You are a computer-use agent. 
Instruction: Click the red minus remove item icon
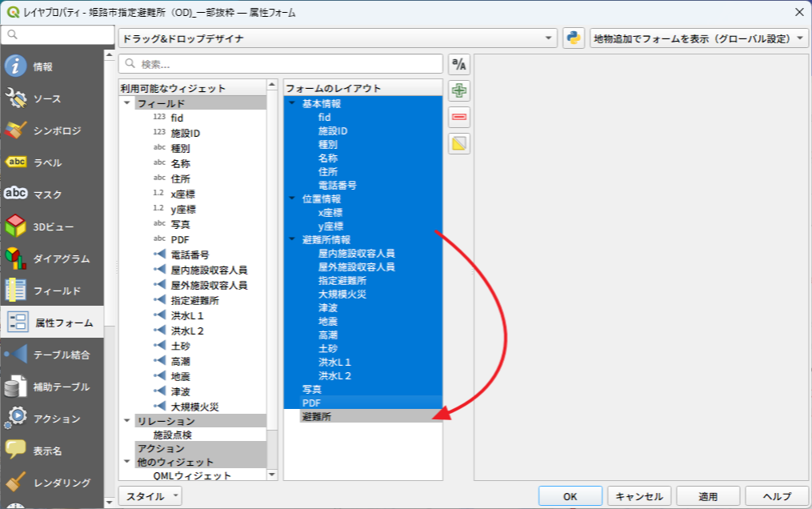click(x=459, y=118)
